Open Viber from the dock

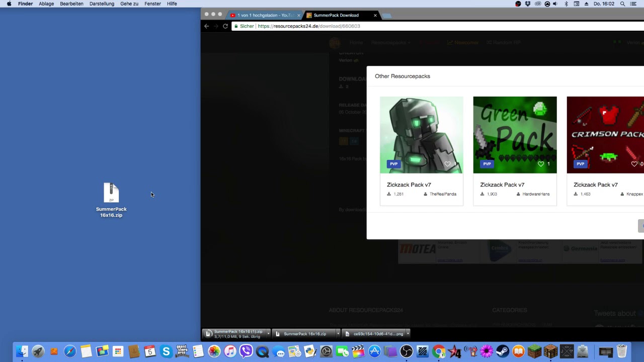click(246, 351)
